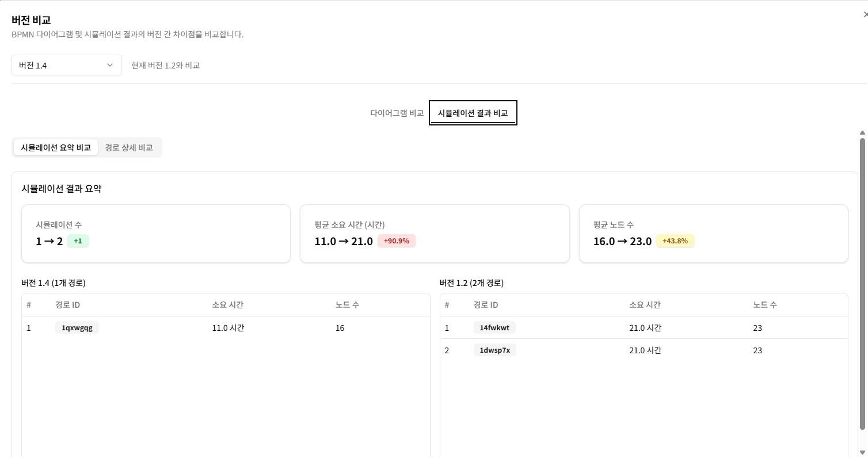Click path ID 1dwsp7x chip
The image size is (868, 458).
(x=494, y=350)
